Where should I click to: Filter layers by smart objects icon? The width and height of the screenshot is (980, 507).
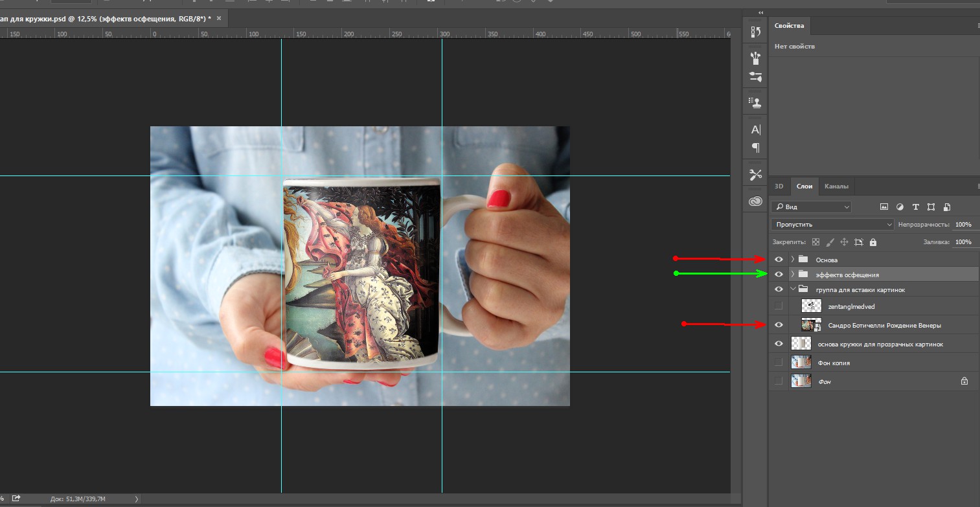pos(947,207)
